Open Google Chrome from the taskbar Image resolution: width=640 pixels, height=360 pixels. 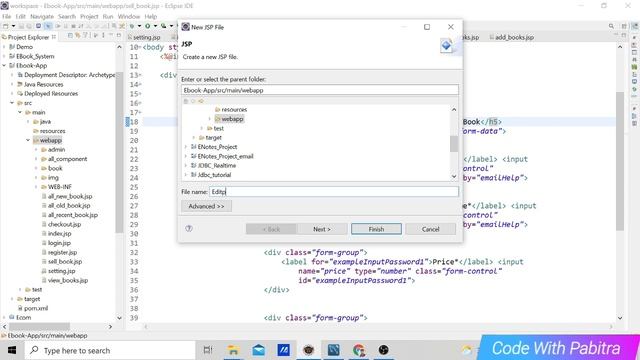(359, 350)
